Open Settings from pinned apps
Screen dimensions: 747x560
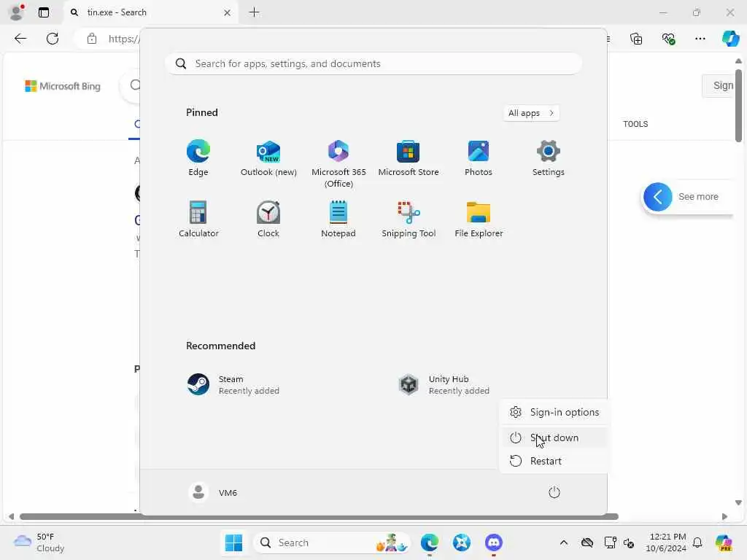point(549,158)
